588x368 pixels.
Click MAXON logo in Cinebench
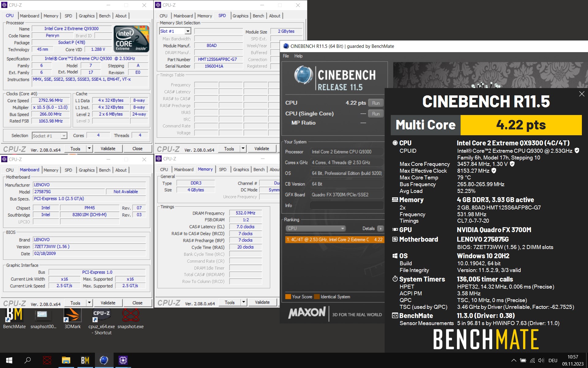(x=307, y=313)
